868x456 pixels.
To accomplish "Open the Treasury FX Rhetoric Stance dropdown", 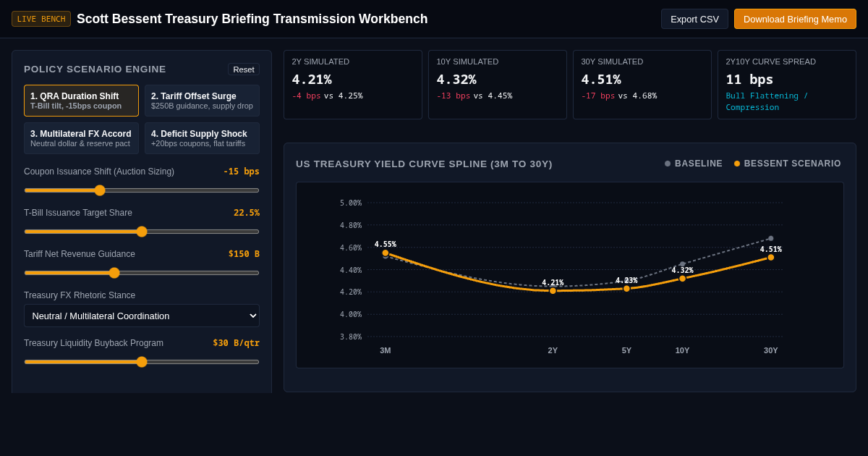I will 142,316.
